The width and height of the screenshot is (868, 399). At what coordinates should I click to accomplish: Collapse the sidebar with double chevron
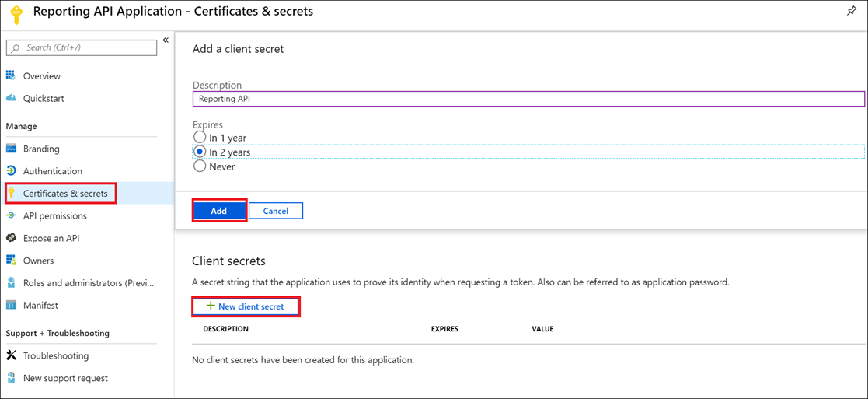pyautogui.click(x=165, y=40)
